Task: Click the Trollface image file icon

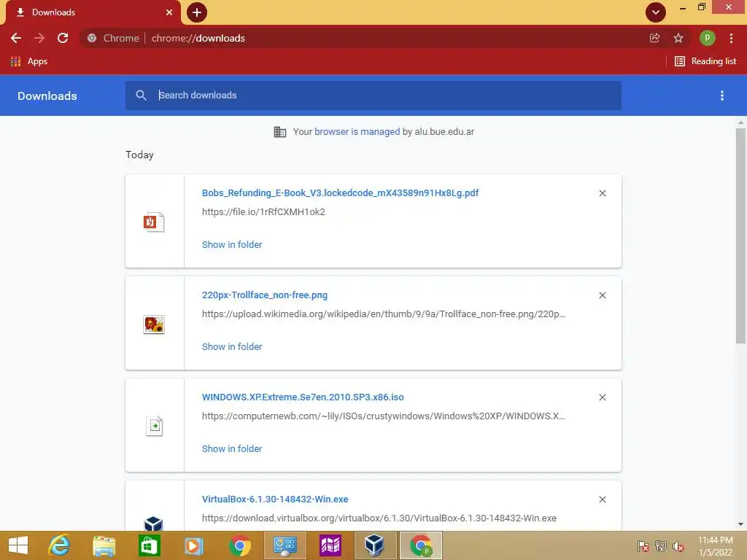Action: click(x=154, y=324)
